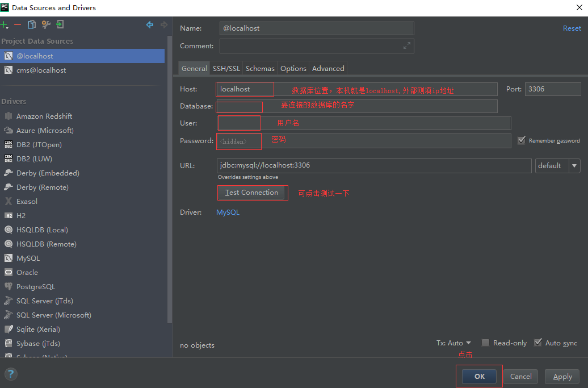588x388 pixels.
Task: Open the MySQL driver link
Action: pos(228,212)
